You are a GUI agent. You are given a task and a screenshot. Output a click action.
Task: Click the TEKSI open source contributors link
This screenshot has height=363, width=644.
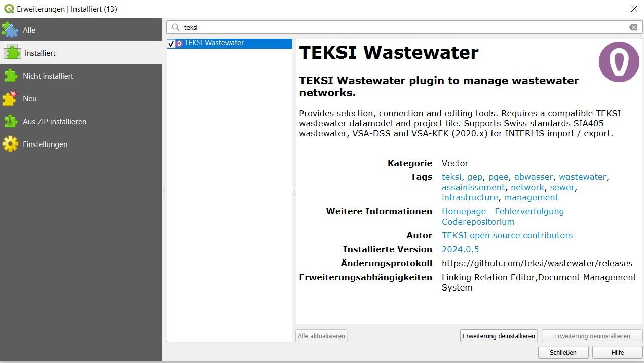(x=507, y=235)
